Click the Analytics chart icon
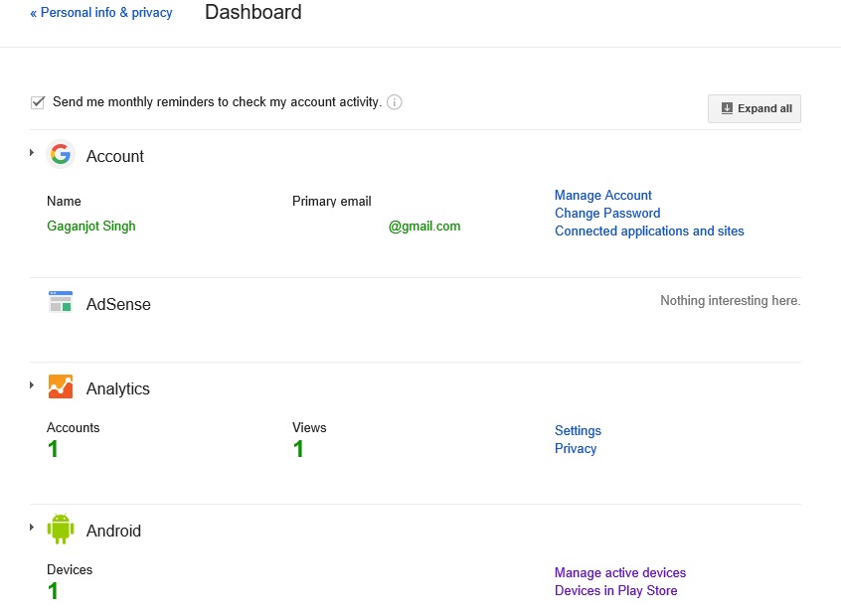The width and height of the screenshot is (841, 616). pos(61,386)
